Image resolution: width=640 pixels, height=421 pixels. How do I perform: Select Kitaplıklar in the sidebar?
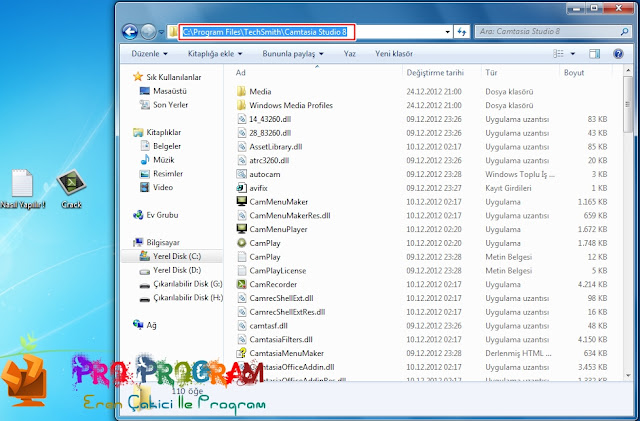[x=163, y=132]
